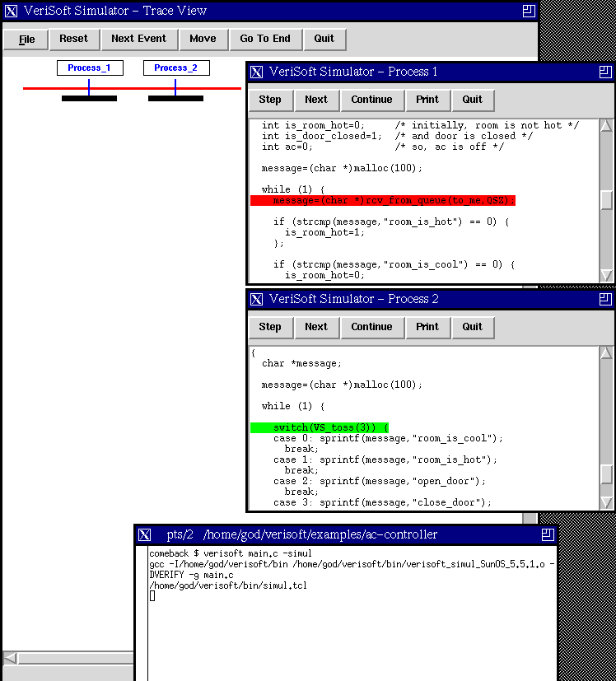Open the File menu in Trace View
The height and width of the screenshot is (681, 616).
click(x=26, y=40)
